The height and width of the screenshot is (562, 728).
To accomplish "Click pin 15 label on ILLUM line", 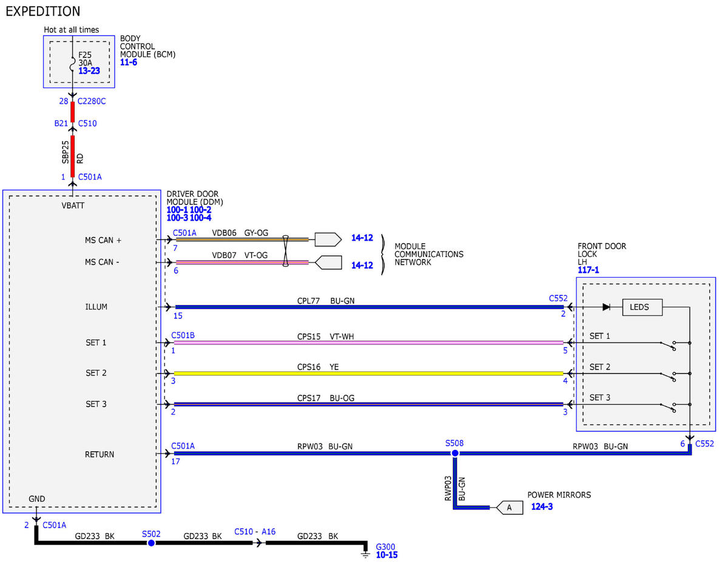I will (177, 316).
